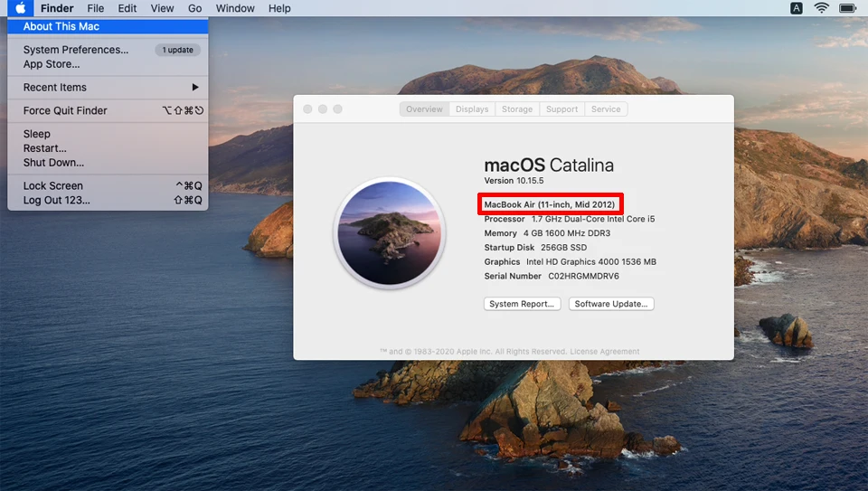Screen dimensions: 868x491
Task: Click the Software Update button
Action: [611, 304]
